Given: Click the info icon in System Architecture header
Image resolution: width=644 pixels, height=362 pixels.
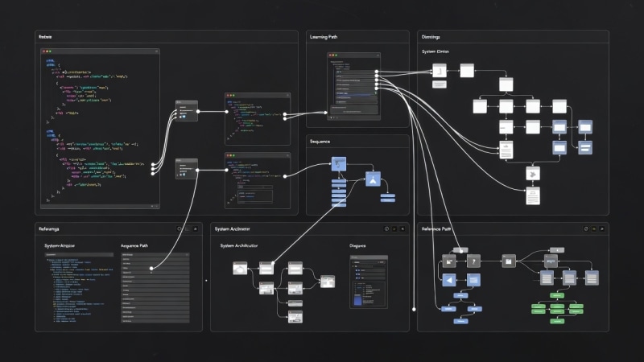Looking at the screenshot, I should pos(386,229).
